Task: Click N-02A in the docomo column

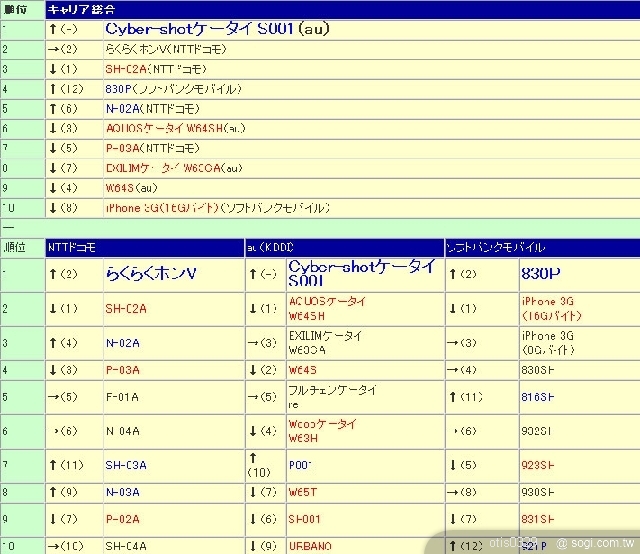Action: click(x=122, y=343)
